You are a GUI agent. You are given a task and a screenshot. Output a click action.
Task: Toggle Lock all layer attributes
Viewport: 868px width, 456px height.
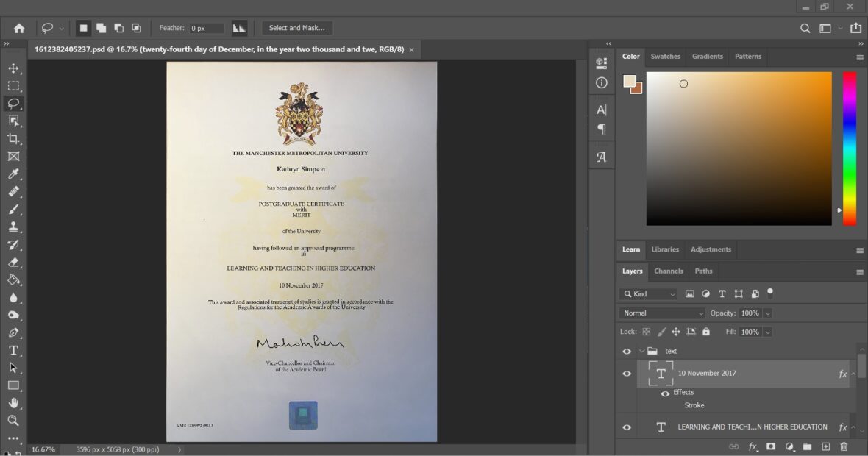click(706, 332)
